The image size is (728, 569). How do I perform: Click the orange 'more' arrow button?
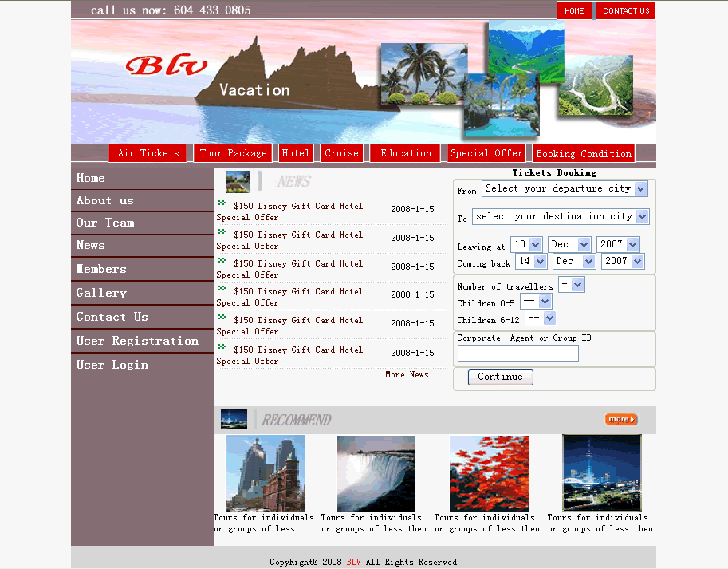click(x=621, y=420)
